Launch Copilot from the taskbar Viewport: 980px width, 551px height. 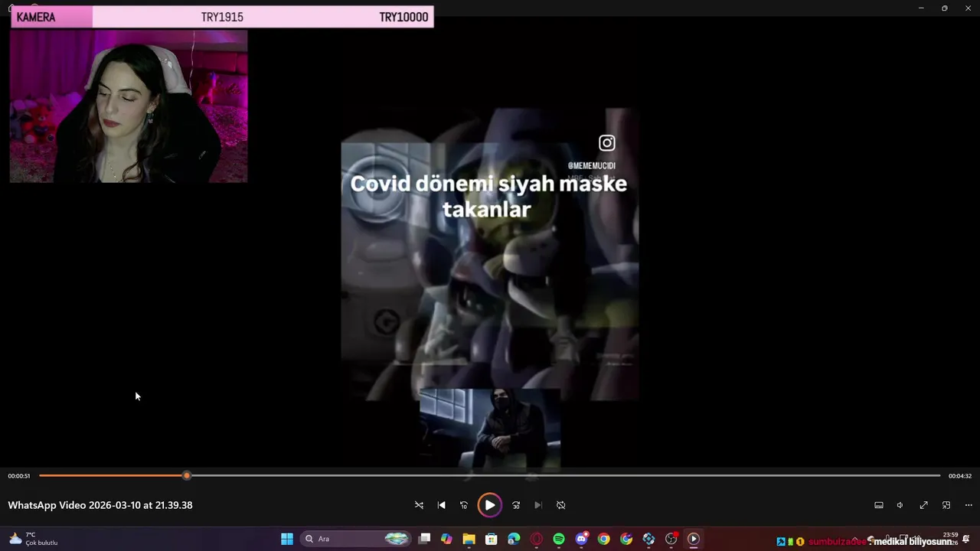click(446, 539)
